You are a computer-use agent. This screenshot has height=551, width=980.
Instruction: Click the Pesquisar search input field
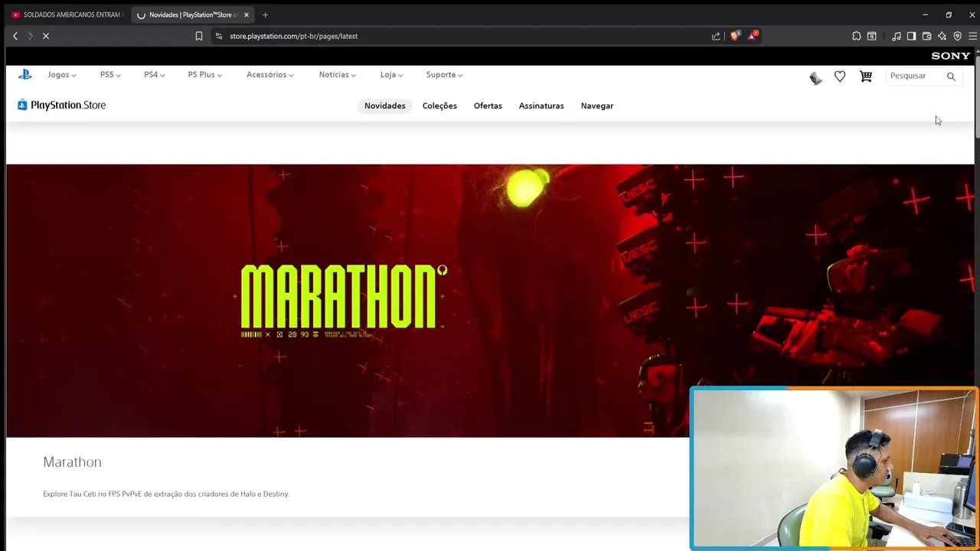pyautogui.click(x=915, y=76)
